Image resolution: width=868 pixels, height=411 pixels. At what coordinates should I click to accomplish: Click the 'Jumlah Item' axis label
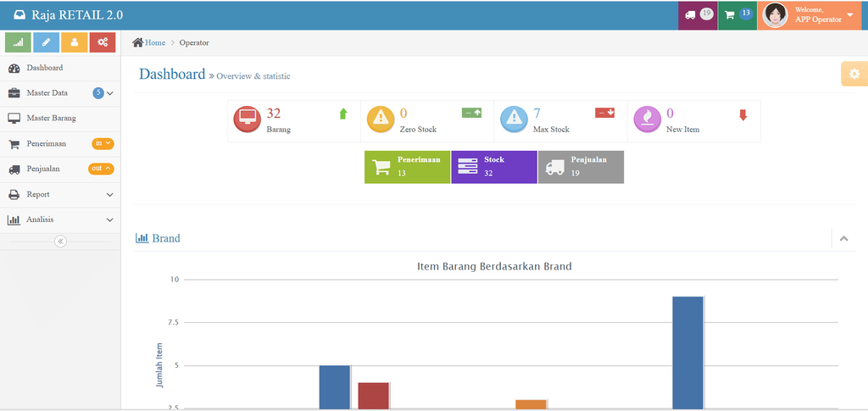click(159, 364)
